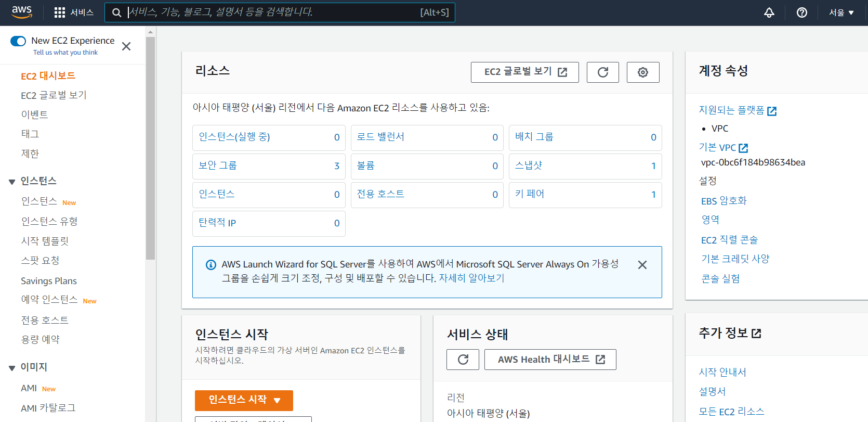Open EBS 암호화 setting link

coord(724,201)
